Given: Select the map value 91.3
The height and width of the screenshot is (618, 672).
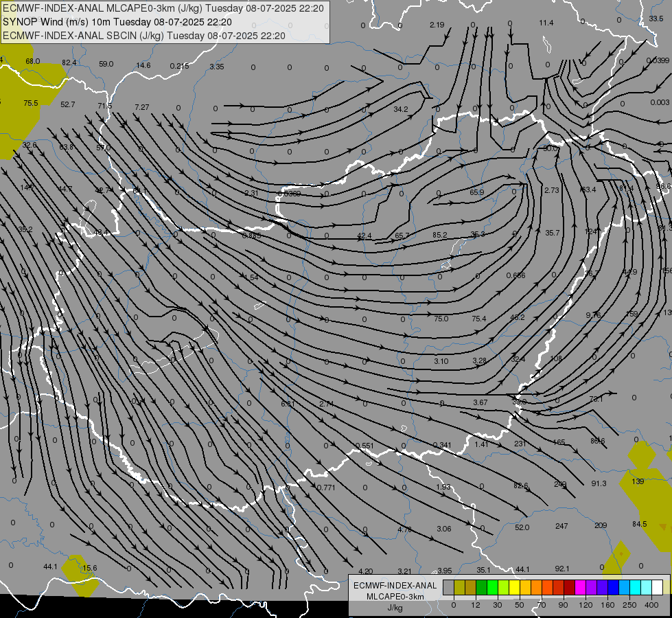Looking at the screenshot, I should coord(599,483).
